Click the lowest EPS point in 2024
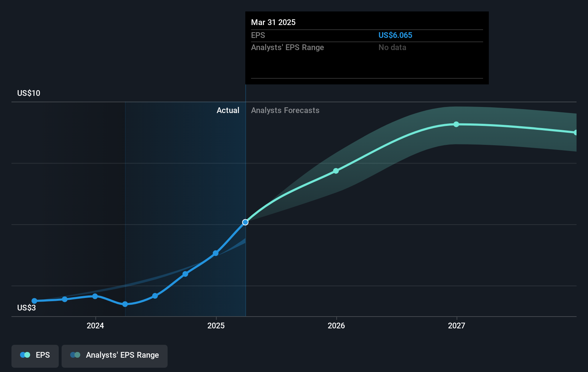Screen dimensions: 588x372 [125, 304]
